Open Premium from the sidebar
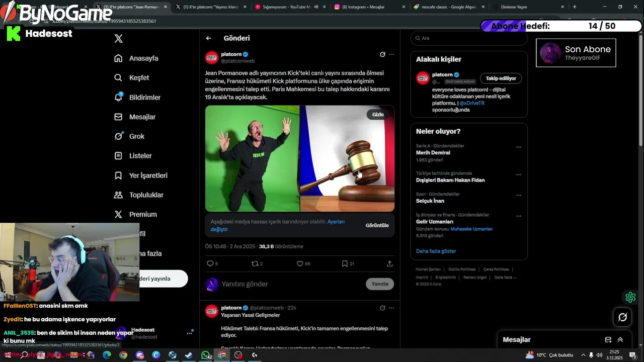This screenshot has height=362, width=644. [x=135, y=214]
